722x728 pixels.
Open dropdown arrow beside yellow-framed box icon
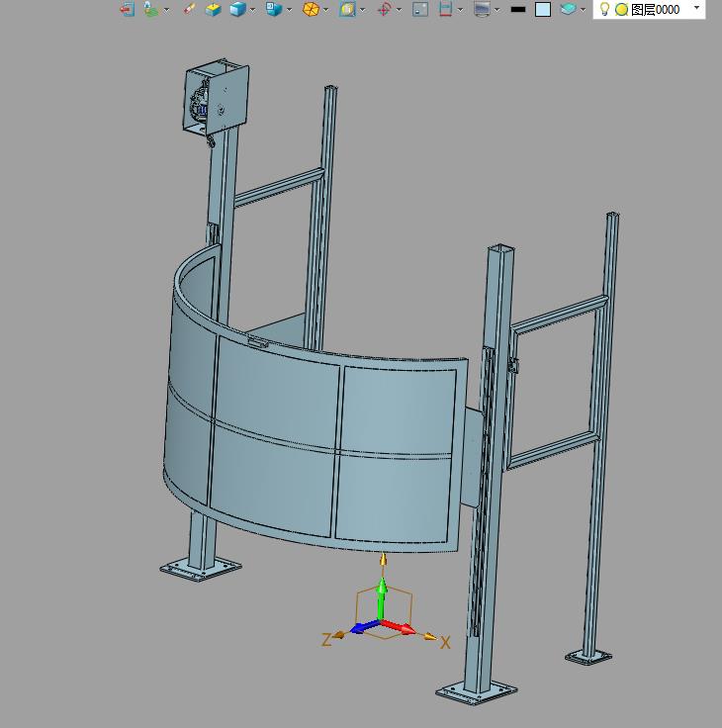coord(363,10)
